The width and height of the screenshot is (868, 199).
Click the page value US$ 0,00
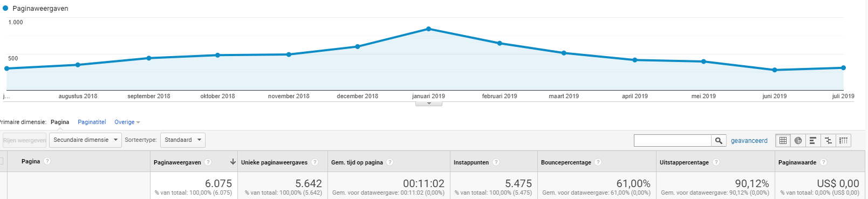838,183
